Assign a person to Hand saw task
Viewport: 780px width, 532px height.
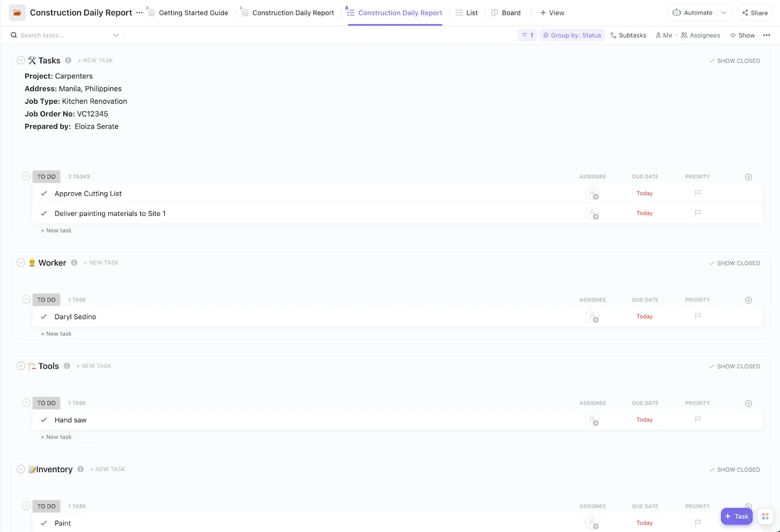(592, 420)
